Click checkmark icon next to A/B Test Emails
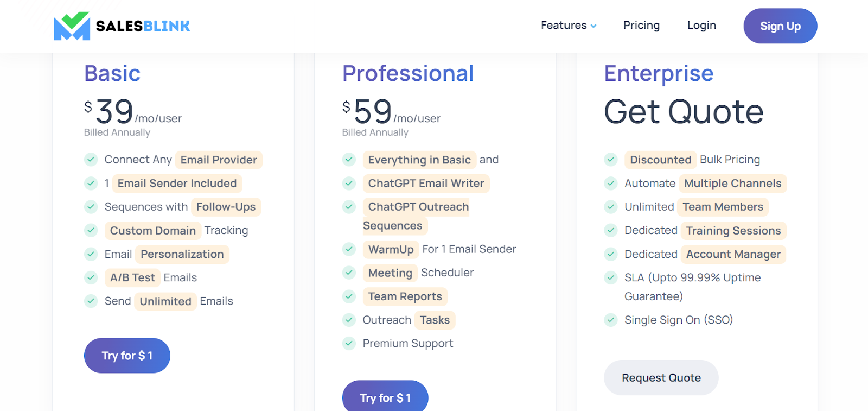This screenshot has width=868, height=411. click(91, 277)
